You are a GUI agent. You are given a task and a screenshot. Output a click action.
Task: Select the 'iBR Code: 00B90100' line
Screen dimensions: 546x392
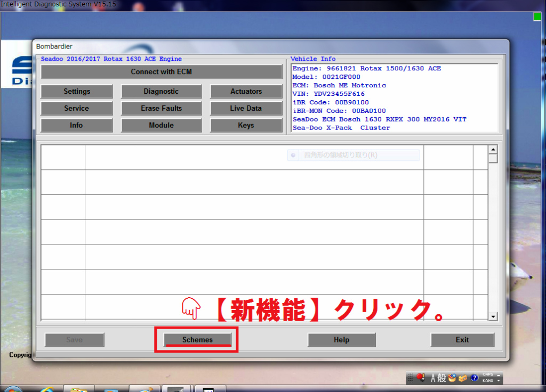tap(331, 102)
